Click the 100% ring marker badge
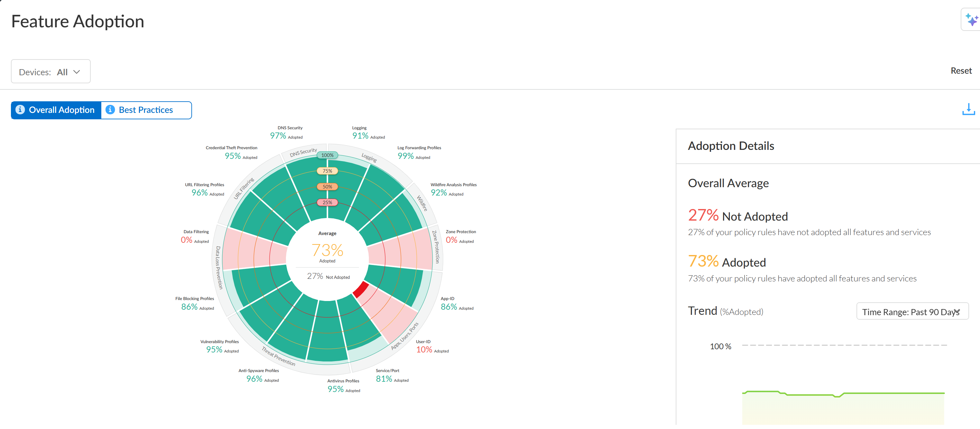The height and width of the screenshot is (429, 980). click(327, 155)
